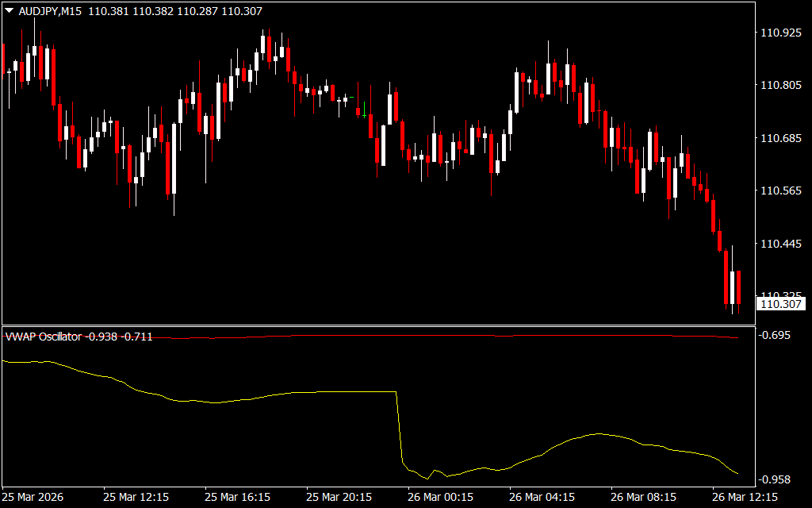Select the current price tag 110.307

point(781,304)
